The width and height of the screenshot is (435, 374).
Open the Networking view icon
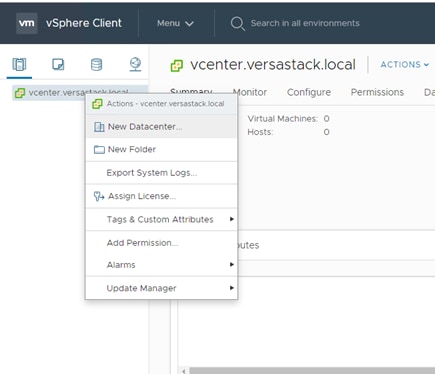point(135,64)
